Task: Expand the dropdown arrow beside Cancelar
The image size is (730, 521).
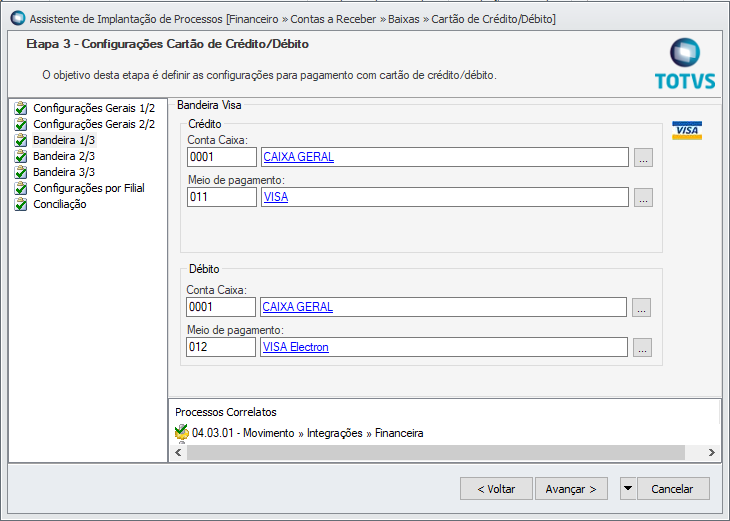Action: [x=627, y=489]
